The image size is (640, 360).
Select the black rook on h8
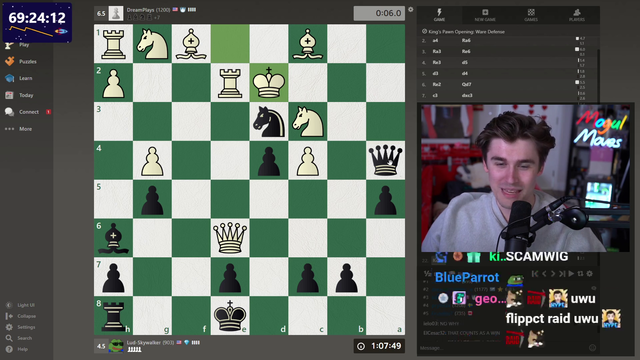point(113,315)
